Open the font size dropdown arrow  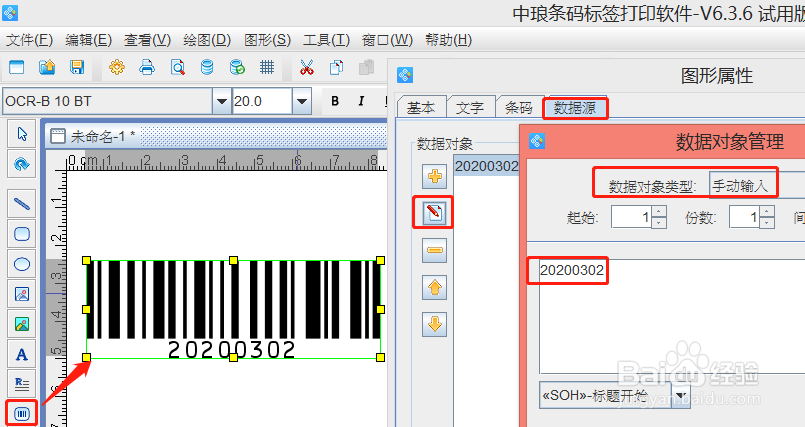(302, 101)
